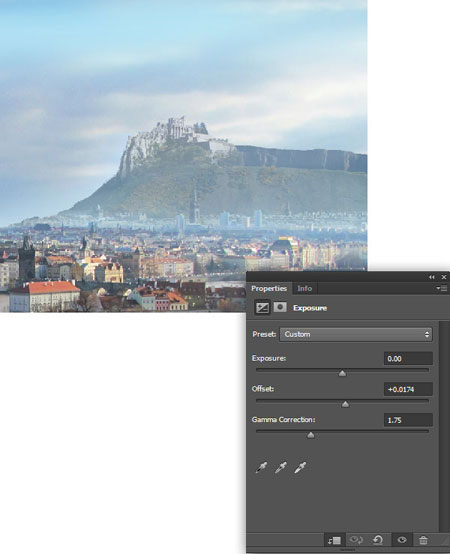Image resolution: width=450 pixels, height=554 pixels.
Task: Pick the gray point eyedropper
Action: [x=281, y=467]
